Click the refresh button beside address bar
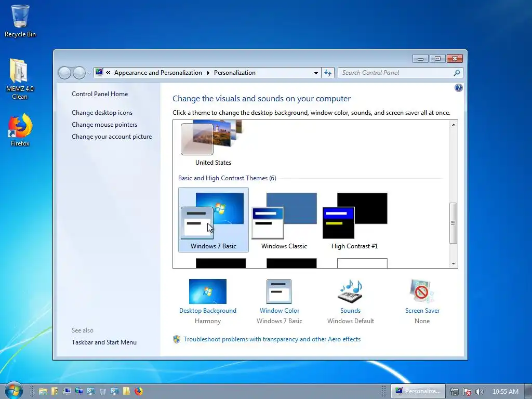 328,73
